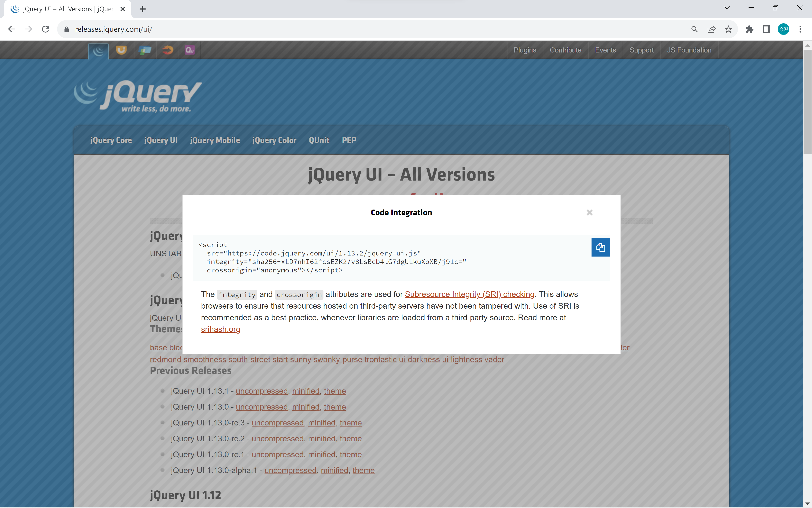
Task: Open the jQuery UI project icon in top bar
Action: (x=121, y=50)
